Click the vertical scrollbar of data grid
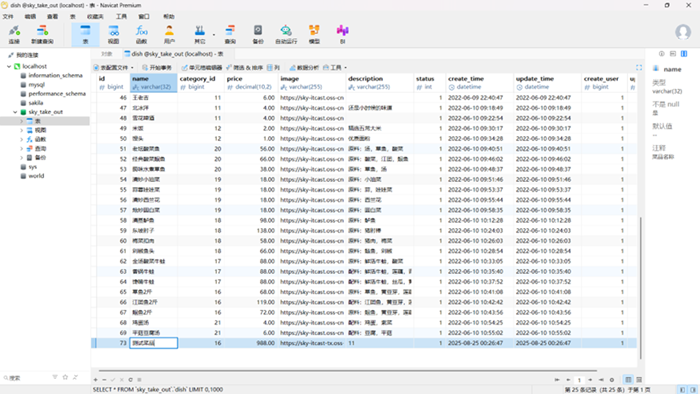This screenshot has width=700, height=394. (641, 288)
